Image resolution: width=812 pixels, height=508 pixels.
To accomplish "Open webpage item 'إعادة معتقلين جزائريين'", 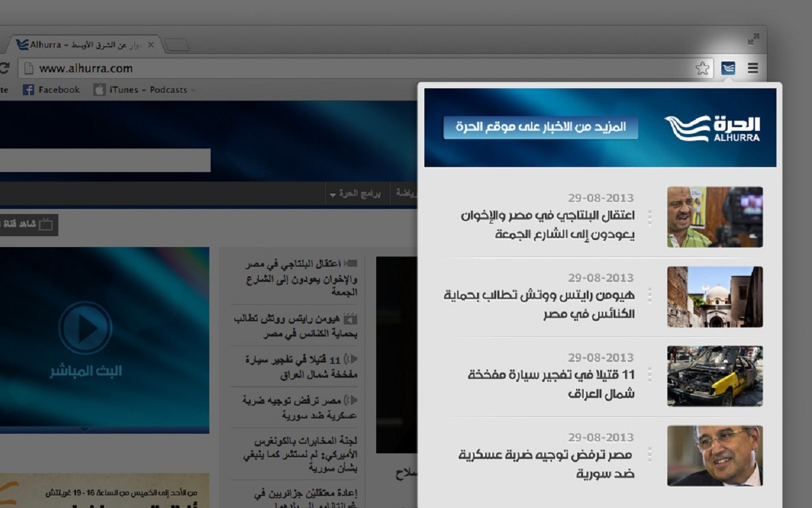I will point(306,499).
